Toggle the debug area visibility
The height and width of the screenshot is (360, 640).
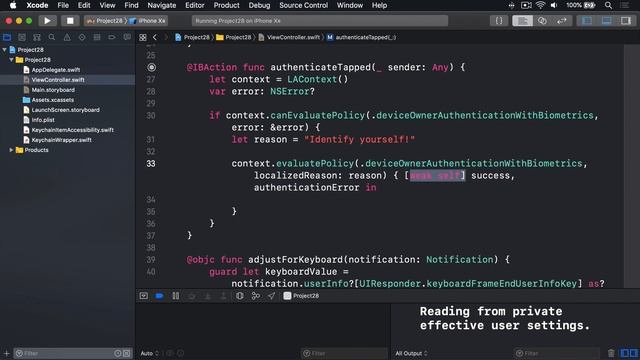point(607,20)
